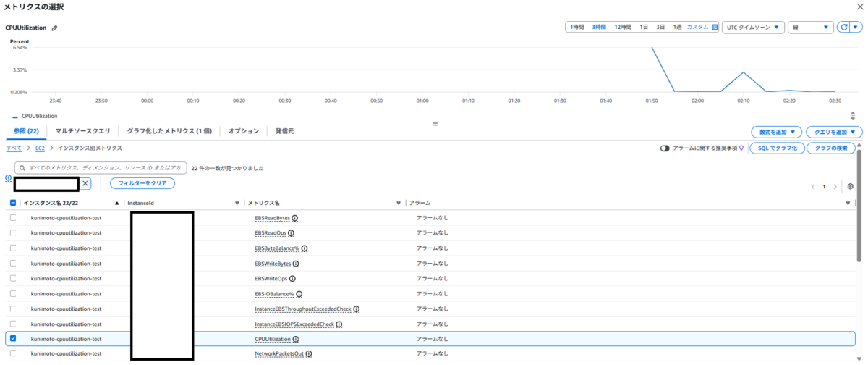Select the 1 day time range
The width and height of the screenshot is (868, 365).
click(x=644, y=27)
